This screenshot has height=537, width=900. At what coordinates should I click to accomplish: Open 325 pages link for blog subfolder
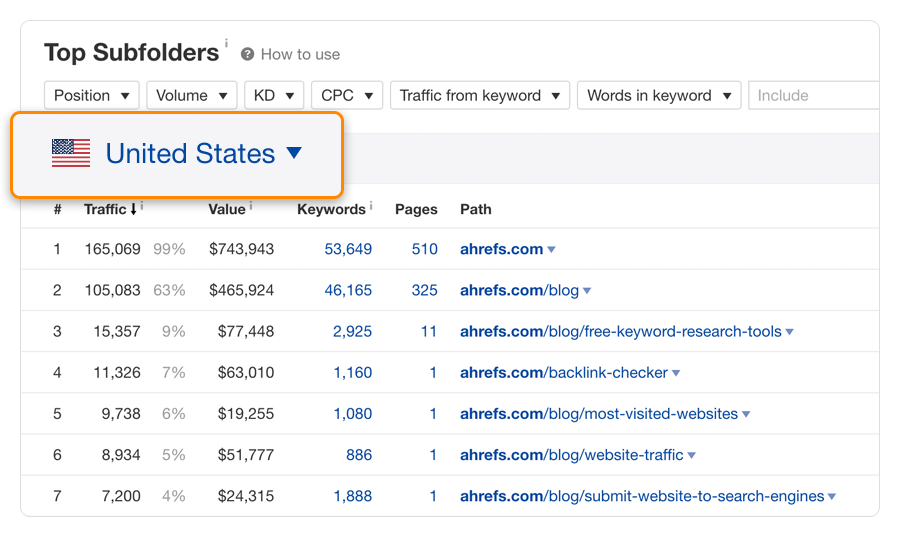tap(424, 290)
